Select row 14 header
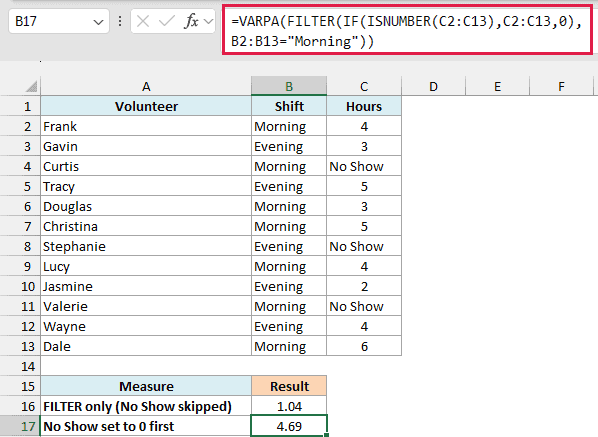The width and height of the screenshot is (598, 437). coord(20,366)
